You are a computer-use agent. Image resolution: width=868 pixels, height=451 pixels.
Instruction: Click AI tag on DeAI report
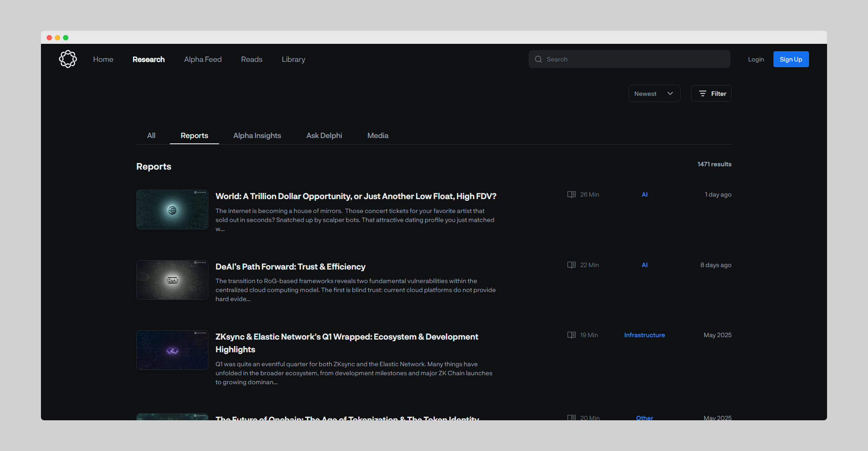[644, 265]
